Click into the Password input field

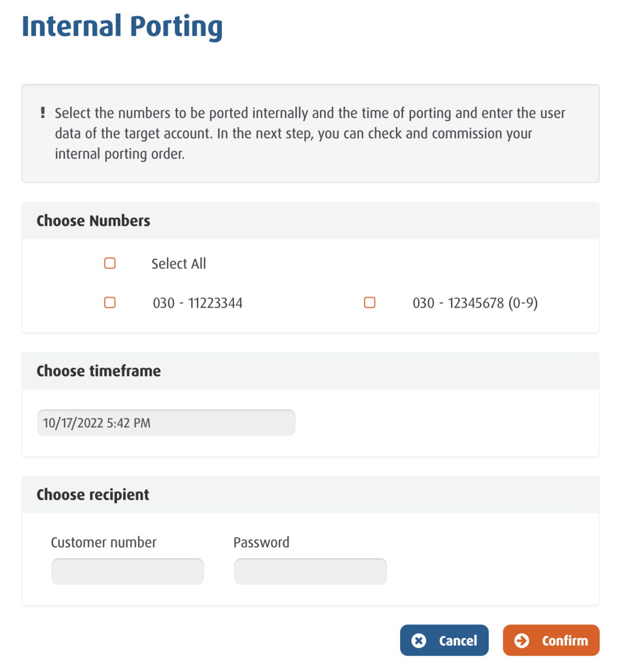click(310, 572)
